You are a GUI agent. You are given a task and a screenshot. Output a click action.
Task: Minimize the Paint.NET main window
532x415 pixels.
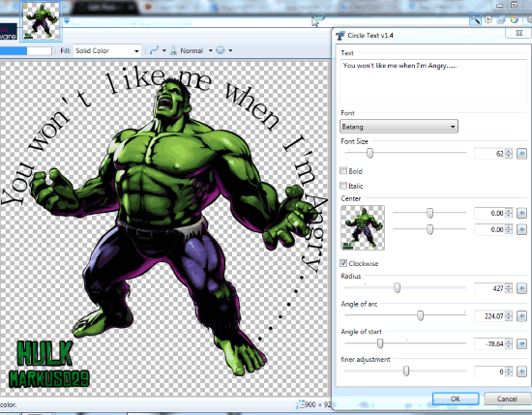(x=499, y=5)
